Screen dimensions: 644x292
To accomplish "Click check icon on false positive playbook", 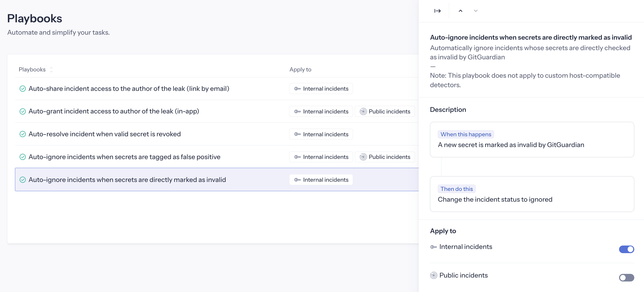I will (23, 157).
